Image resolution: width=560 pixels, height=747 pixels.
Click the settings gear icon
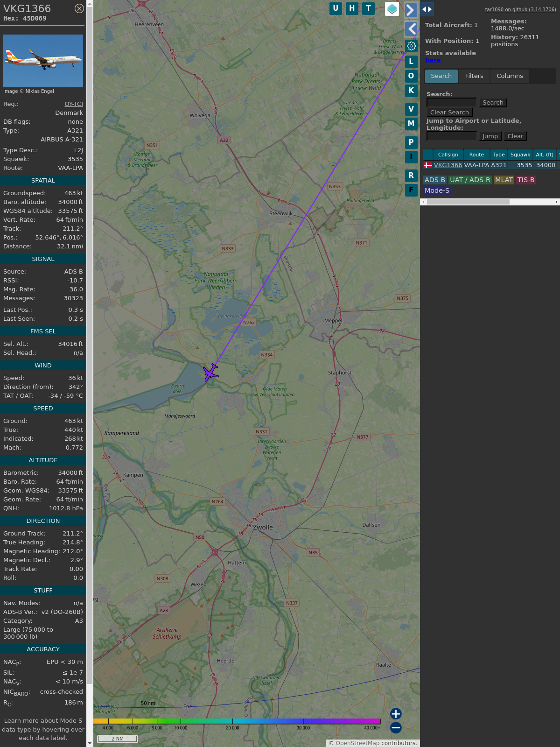pyautogui.click(x=411, y=46)
